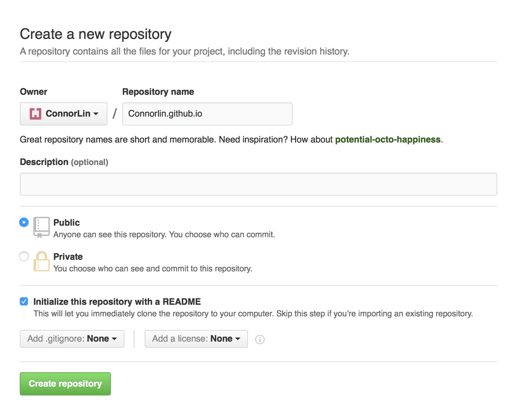Open the Owner ConnorLin dropdown
Image resolution: width=526 pixels, height=420 pixels.
(x=64, y=114)
